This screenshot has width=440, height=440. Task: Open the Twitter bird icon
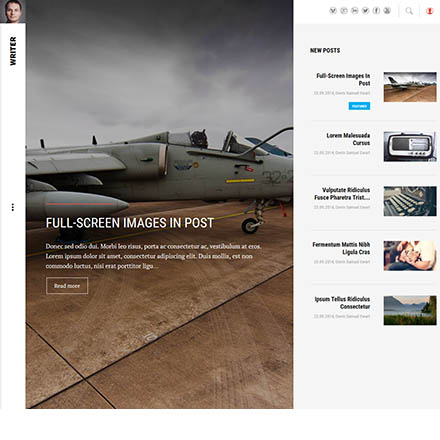pyautogui.click(x=366, y=11)
